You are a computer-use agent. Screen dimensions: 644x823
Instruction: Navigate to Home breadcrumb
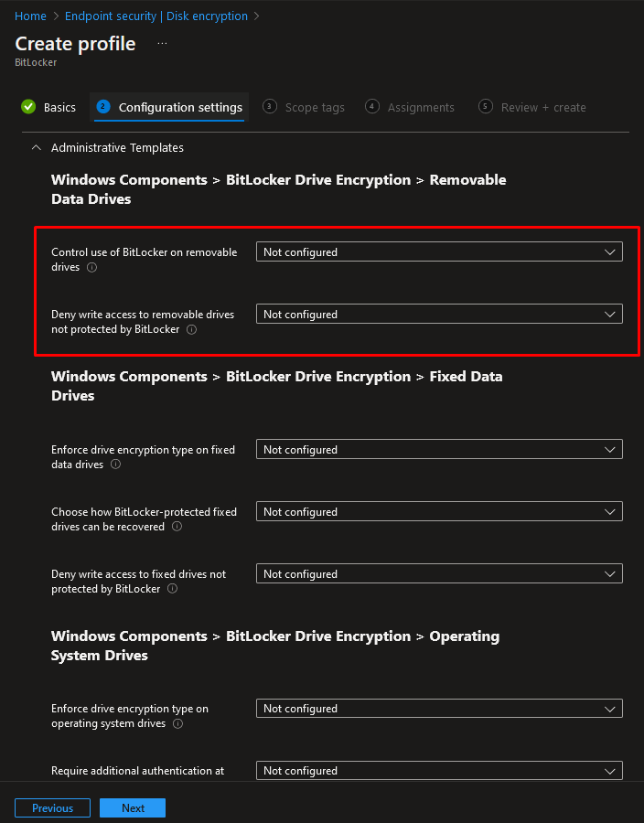point(30,16)
